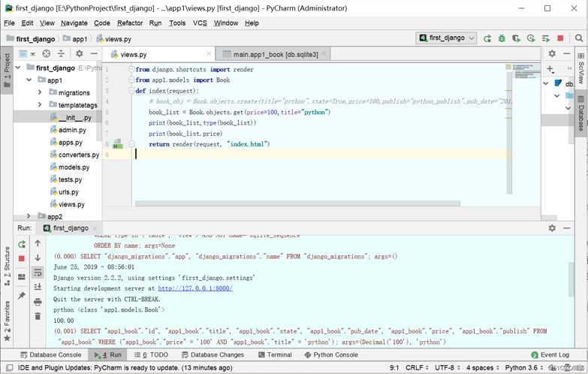Change CRLF line separator in status bar
Screen dimensions: 588x374
[417, 368]
